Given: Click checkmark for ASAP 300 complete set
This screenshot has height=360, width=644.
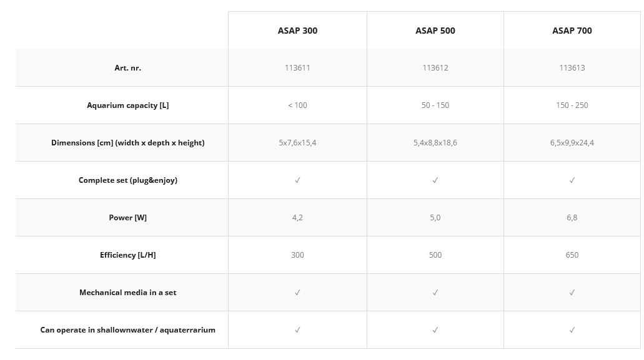Looking at the screenshot, I should [297, 180].
